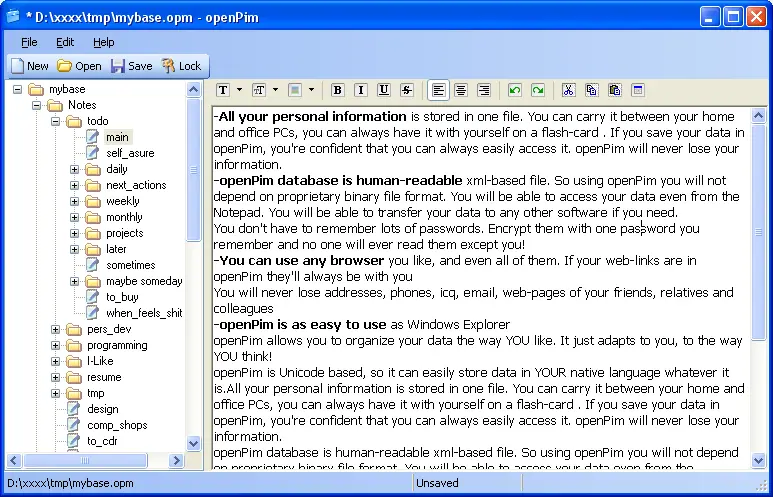773x497 pixels.
Task: Expand the later folder
Action: coord(74,249)
